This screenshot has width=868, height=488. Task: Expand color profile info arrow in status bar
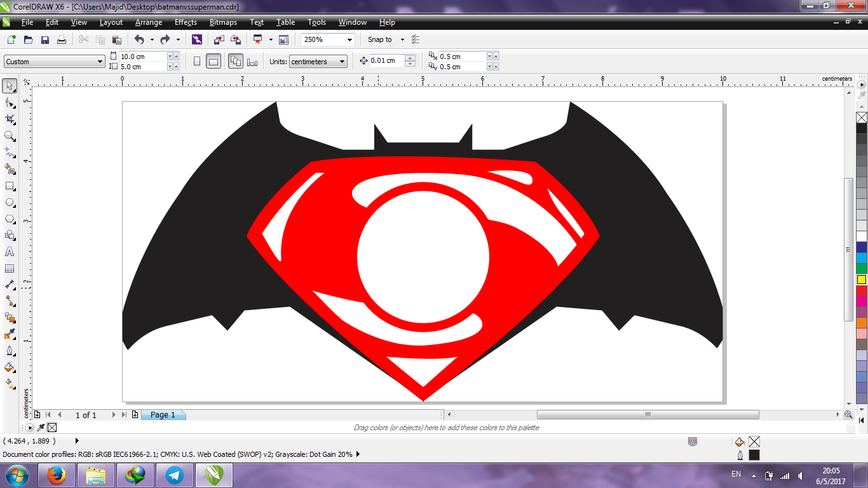point(358,454)
